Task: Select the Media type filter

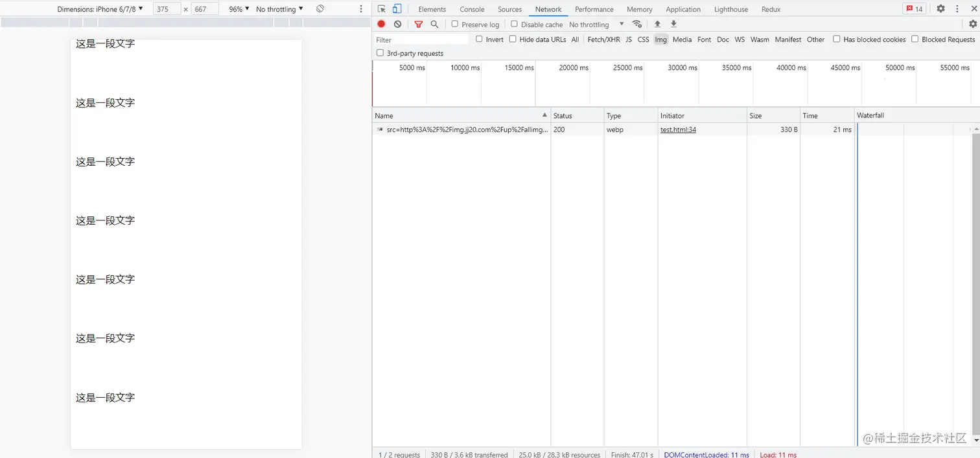Action: tap(682, 40)
